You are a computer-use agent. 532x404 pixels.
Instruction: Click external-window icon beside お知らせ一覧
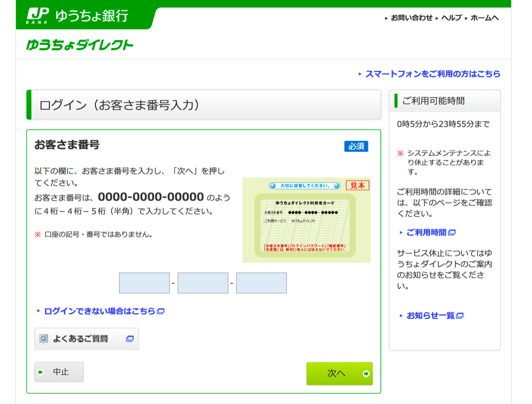point(460,316)
